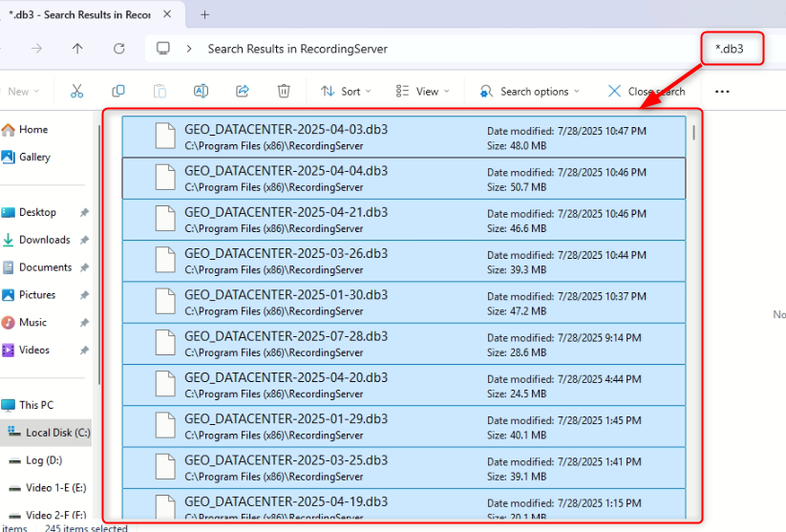786x532 pixels.
Task: Select file GEO_DATACENTER-2025-07-28.db3
Action: [x=404, y=344]
